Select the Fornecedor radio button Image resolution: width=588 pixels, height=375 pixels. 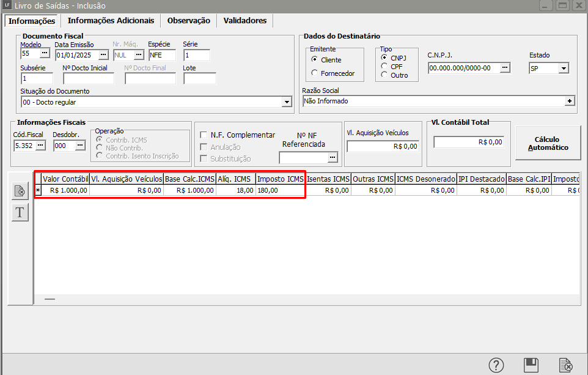[x=315, y=73]
